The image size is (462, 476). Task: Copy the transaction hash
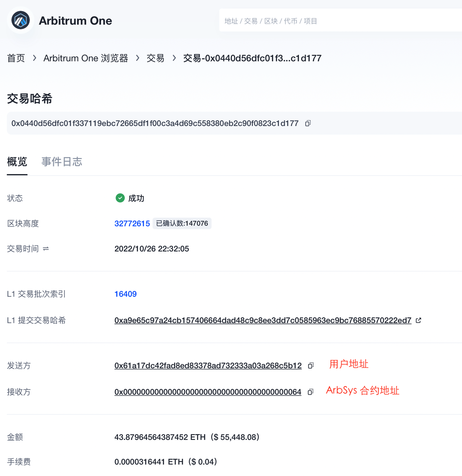[x=308, y=123]
